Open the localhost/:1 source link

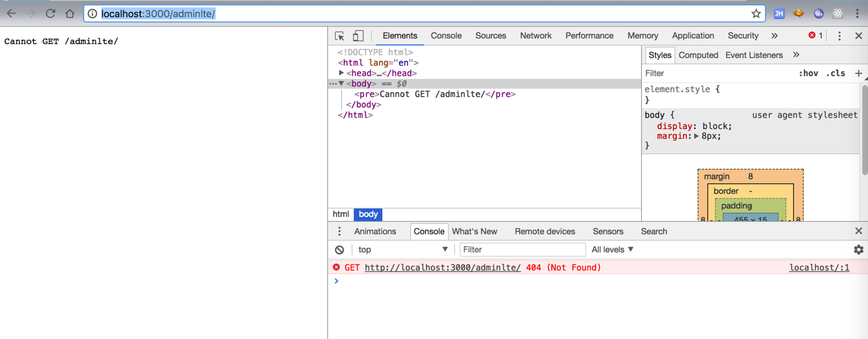click(x=819, y=268)
